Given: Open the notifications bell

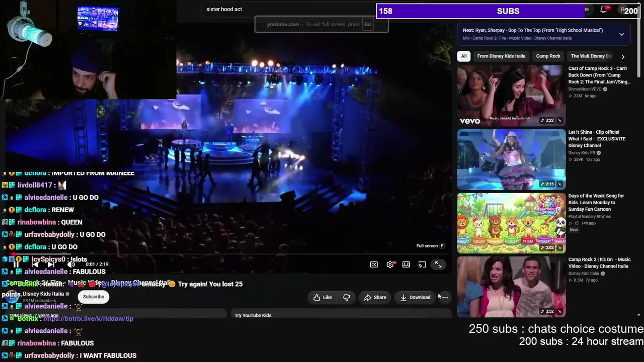Looking at the screenshot, I should pos(604,10).
